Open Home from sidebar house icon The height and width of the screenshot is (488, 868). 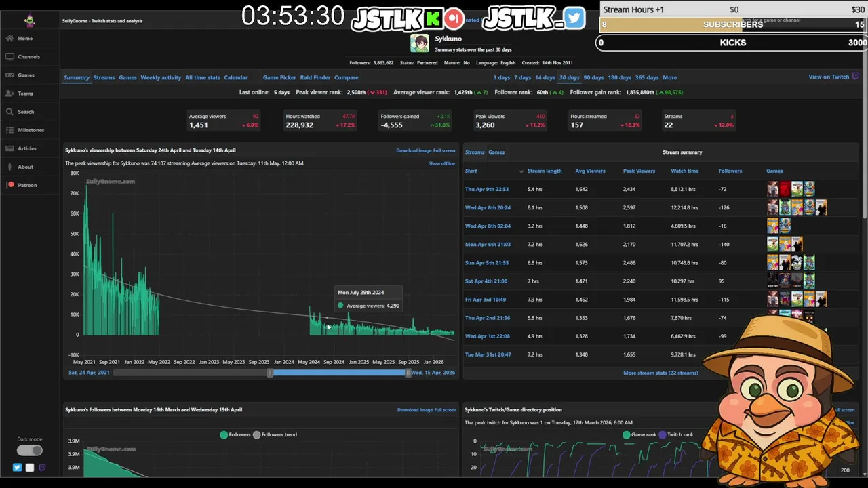pos(10,39)
